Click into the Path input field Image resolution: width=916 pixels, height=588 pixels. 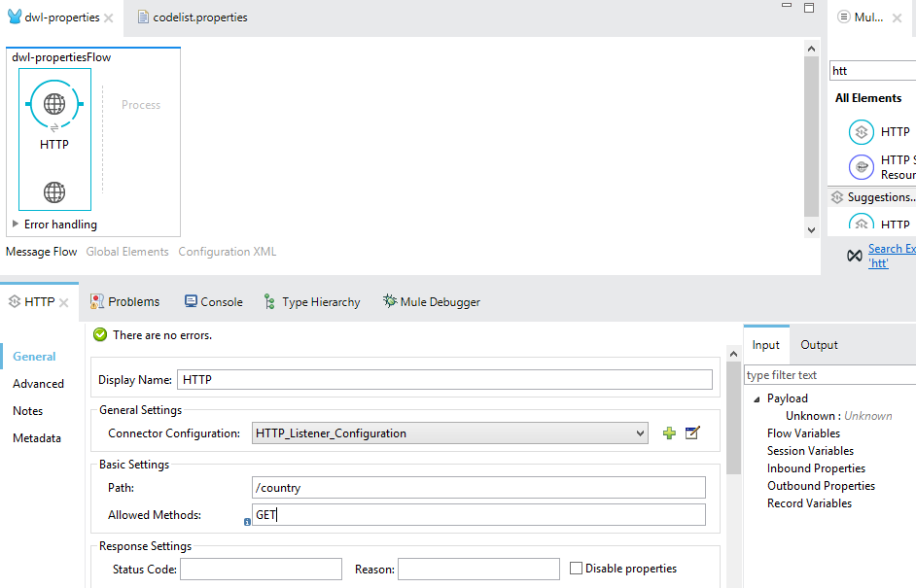[477, 487]
